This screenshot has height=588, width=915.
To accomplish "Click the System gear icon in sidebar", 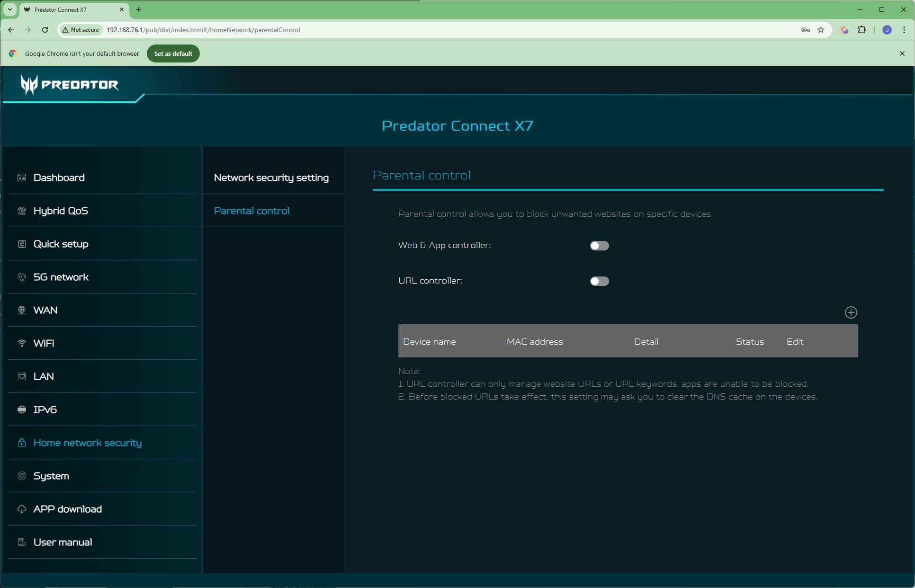I will (22, 476).
